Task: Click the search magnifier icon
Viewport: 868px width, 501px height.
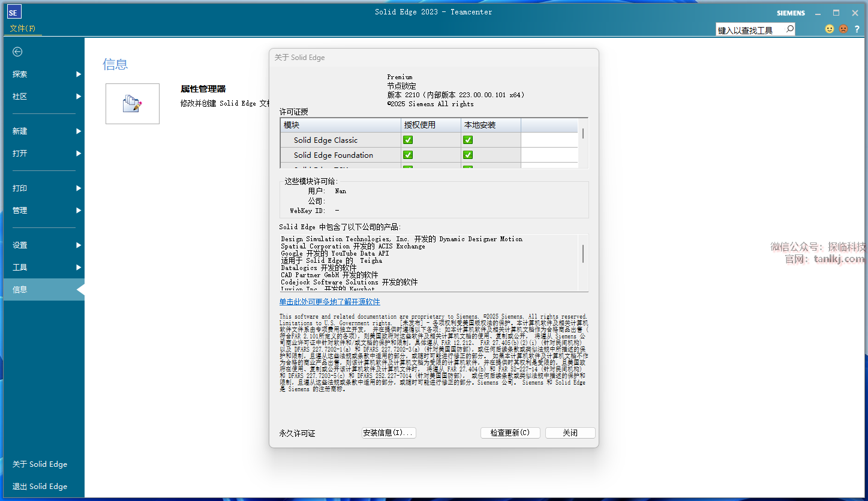Action: 789,29
